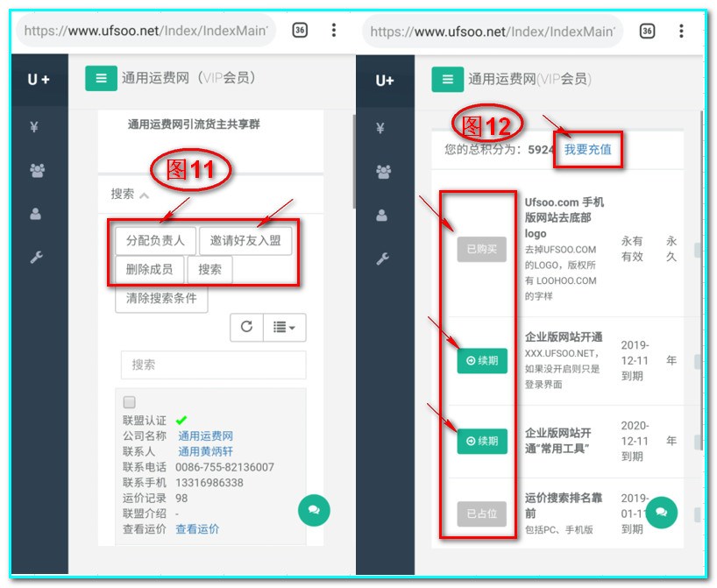Select the ¥ currency icon in sidebar
The image size is (717, 588).
point(33,127)
